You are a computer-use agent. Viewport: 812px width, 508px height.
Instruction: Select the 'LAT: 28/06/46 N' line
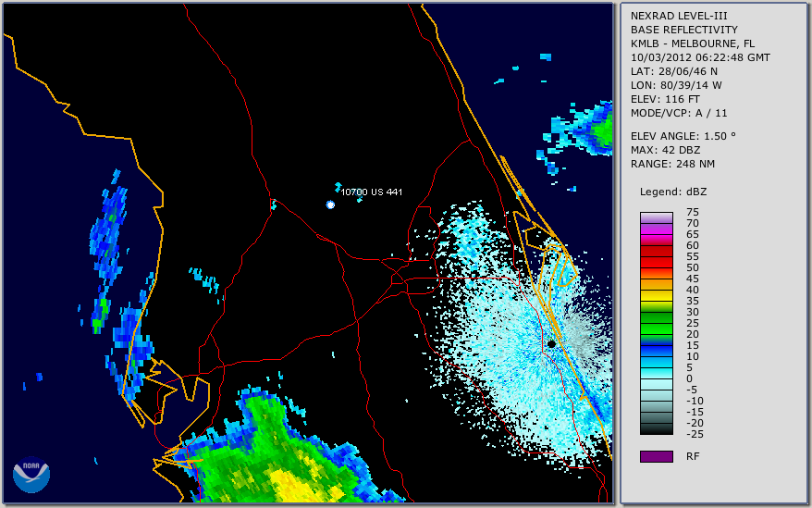point(673,71)
